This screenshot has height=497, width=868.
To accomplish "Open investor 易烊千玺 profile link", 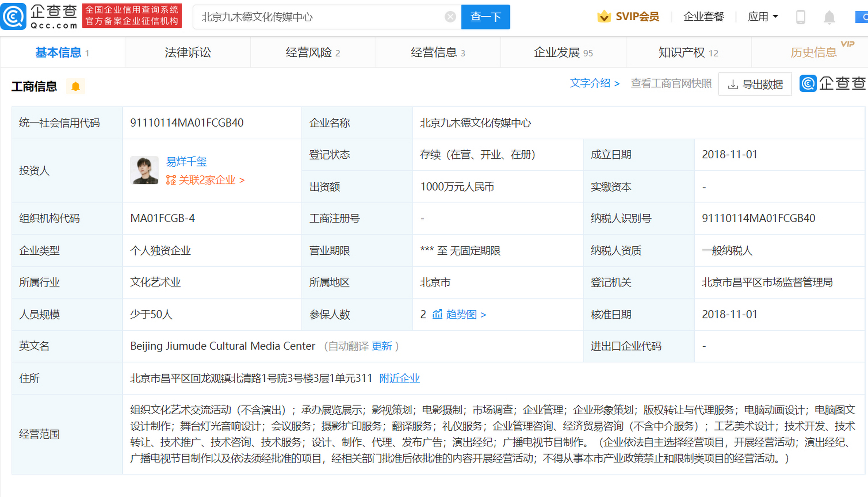I will point(186,161).
